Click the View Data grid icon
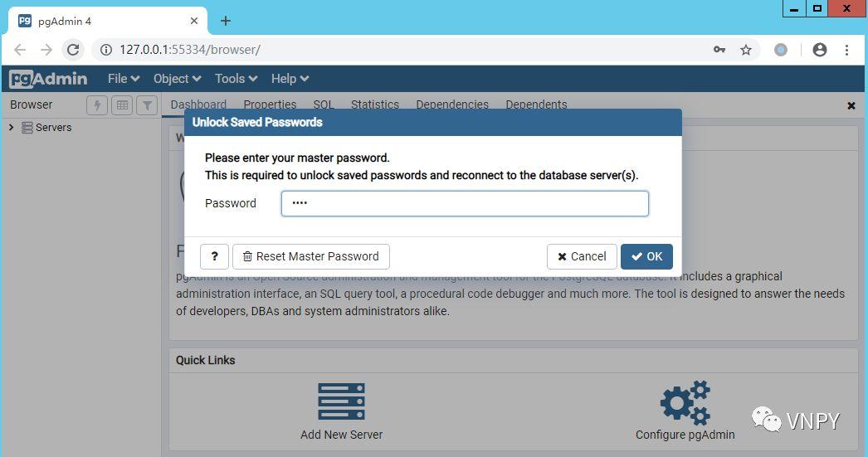868x457 pixels. pos(122,105)
